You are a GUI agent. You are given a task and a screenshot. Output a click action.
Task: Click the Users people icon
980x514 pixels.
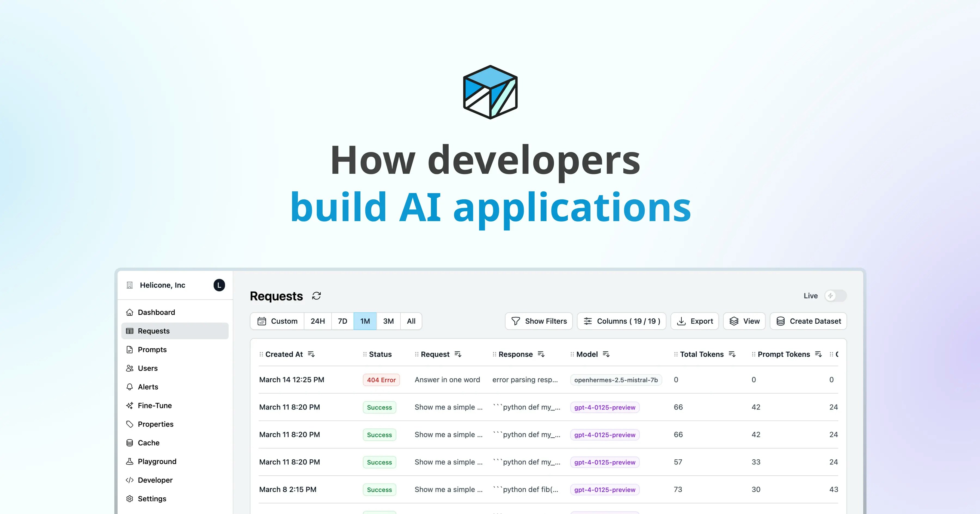tap(130, 368)
